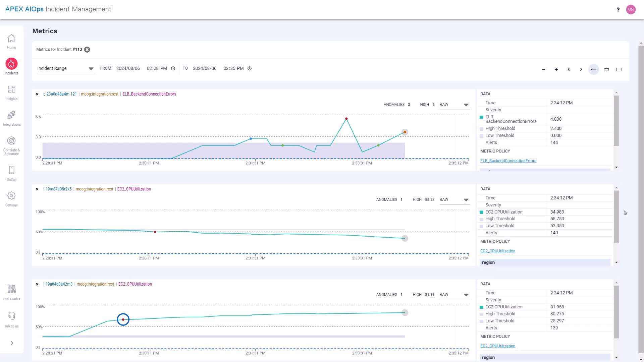Open the ELB_BackendConnectionErrors metric policy link
This screenshot has height=362, width=644.
click(508, 161)
